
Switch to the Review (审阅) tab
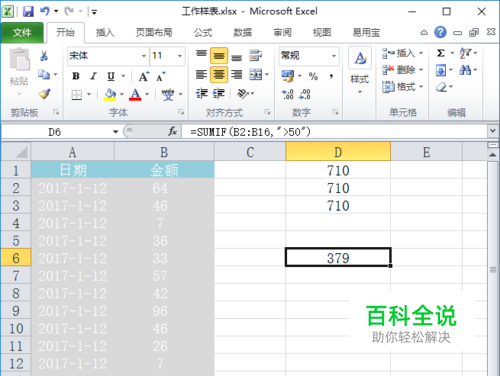pos(282,32)
